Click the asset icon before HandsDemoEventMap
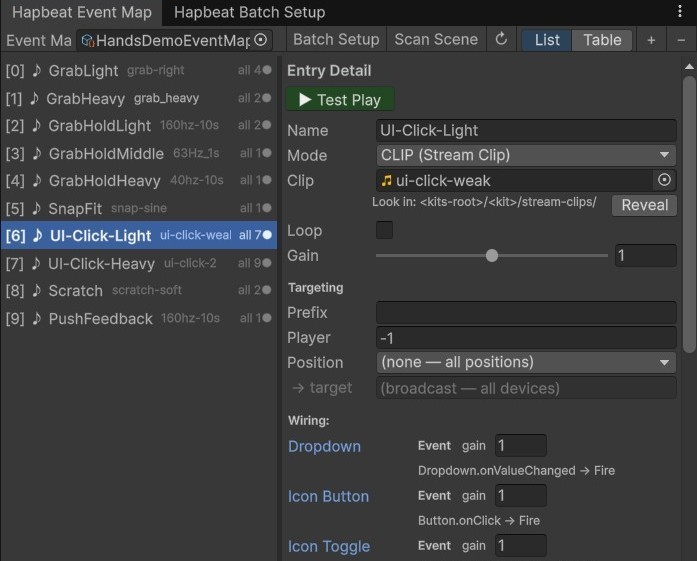 coord(88,41)
